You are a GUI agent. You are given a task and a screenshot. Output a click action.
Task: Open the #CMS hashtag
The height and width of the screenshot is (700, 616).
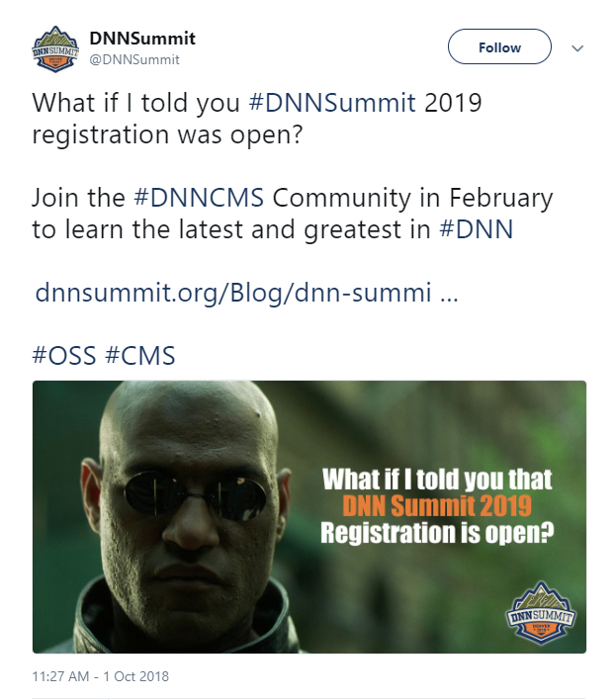tap(140, 356)
